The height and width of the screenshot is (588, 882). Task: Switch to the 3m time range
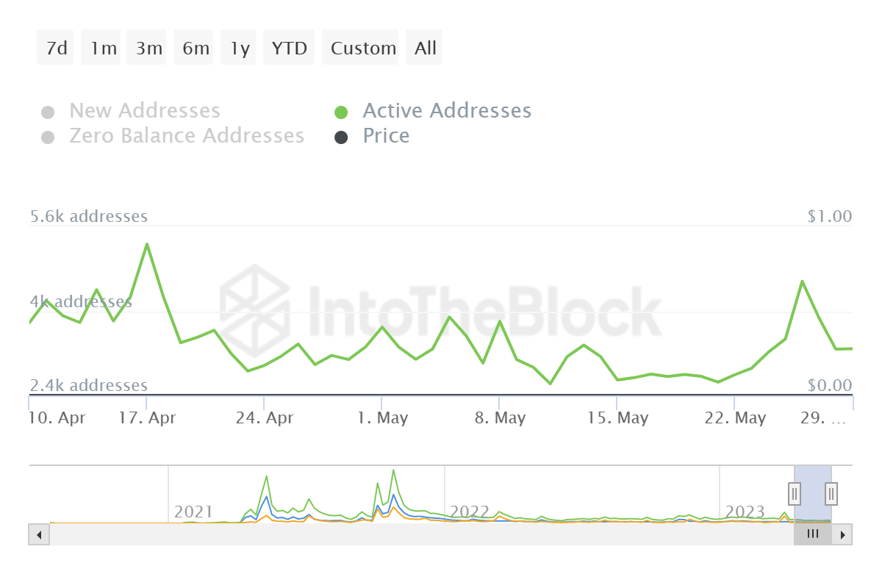148,49
